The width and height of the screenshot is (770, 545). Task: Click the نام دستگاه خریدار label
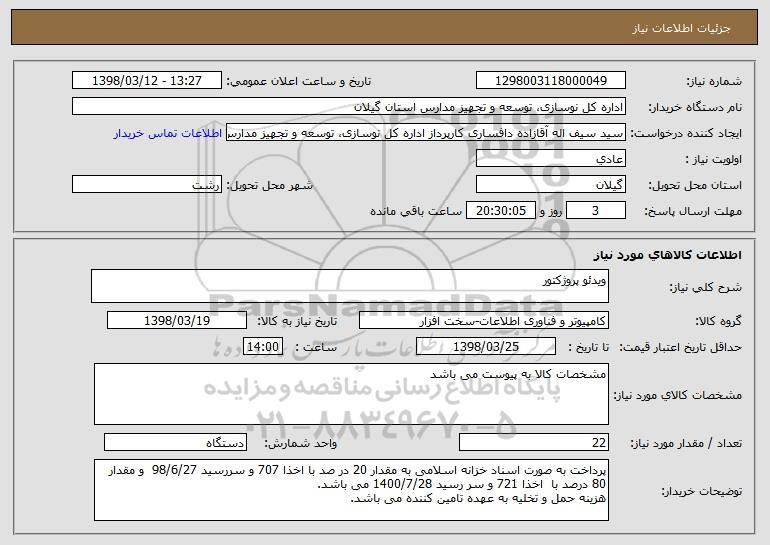pos(695,108)
